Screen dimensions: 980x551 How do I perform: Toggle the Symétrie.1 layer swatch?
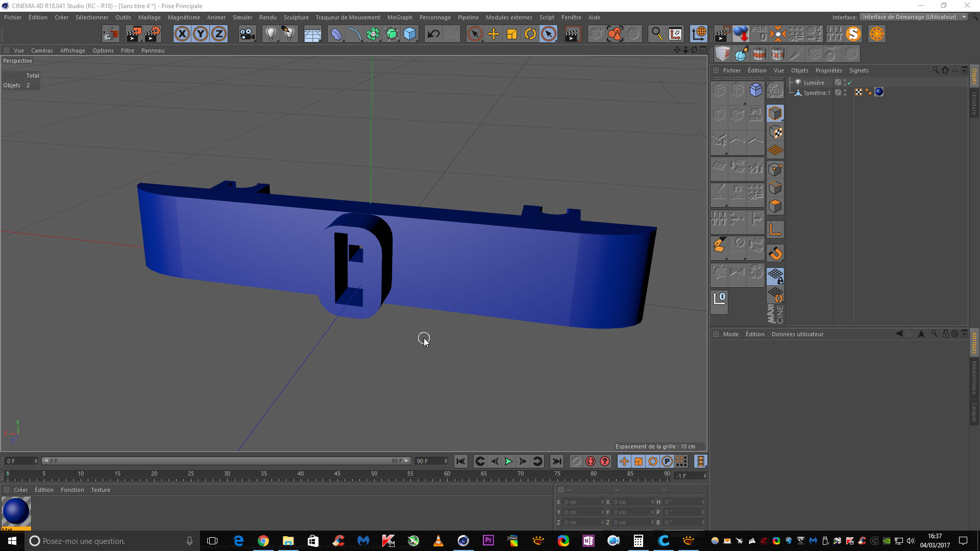(838, 93)
